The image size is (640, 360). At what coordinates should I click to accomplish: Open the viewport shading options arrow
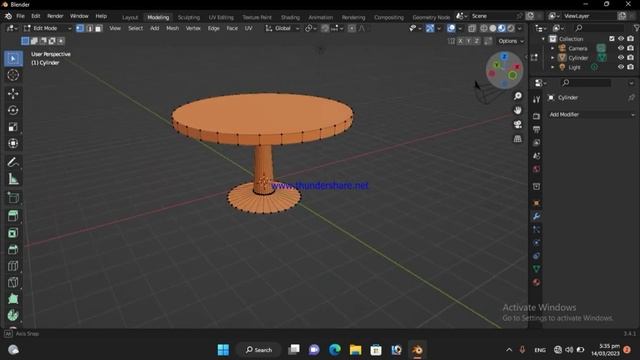[x=519, y=29]
